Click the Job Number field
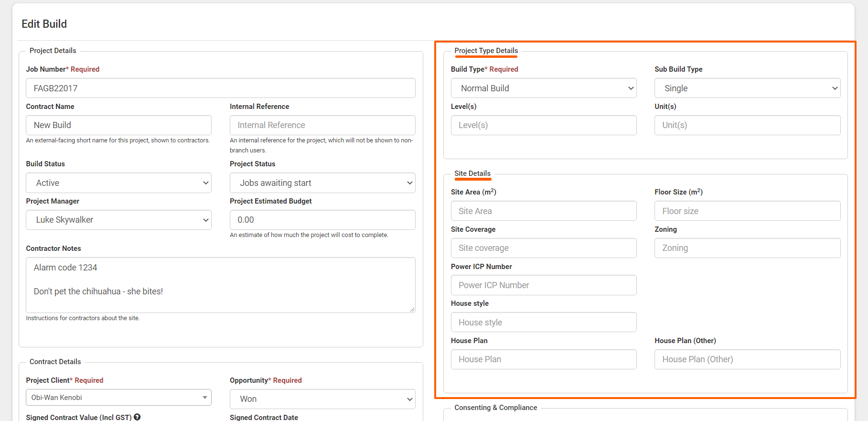The height and width of the screenshot is (421, 868). [x=220, y=88]
